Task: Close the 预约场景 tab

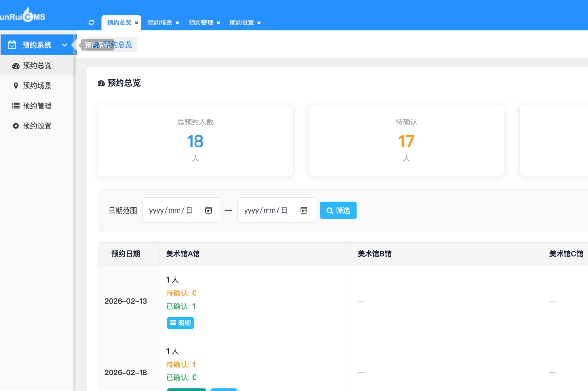Action: (x=177, y=23)
